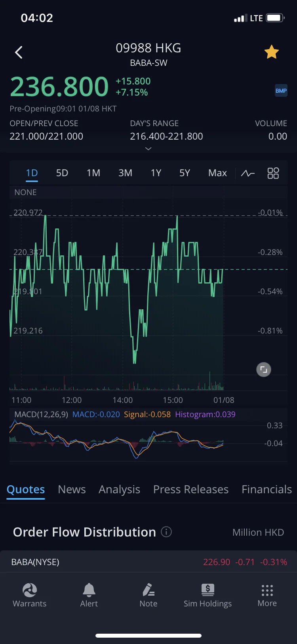Screen dimensions: 297x644
Task: Open Sim Holdings button
Action: [208, 595]
